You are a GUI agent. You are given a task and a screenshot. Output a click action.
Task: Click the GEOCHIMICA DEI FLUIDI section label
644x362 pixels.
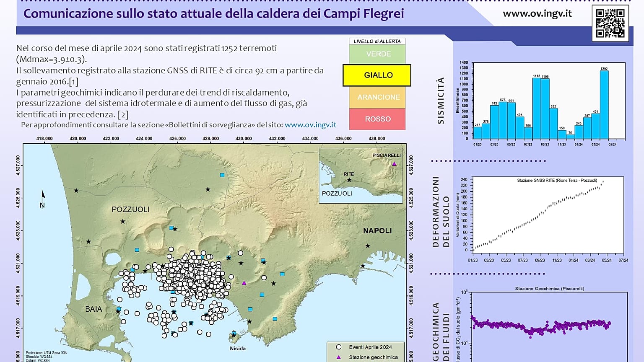point(441,331)
